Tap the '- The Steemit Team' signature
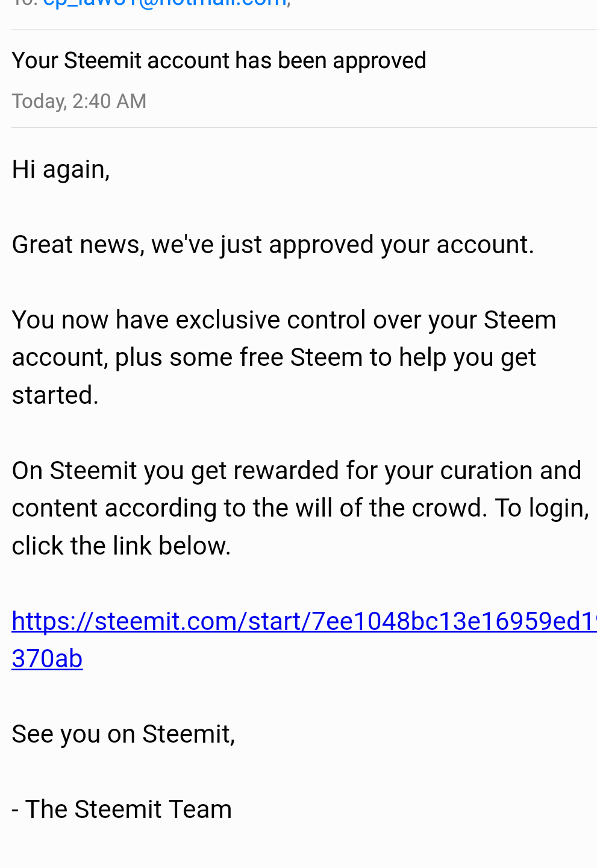The height and width of the screenshot is (868, 597). point(122,810)
